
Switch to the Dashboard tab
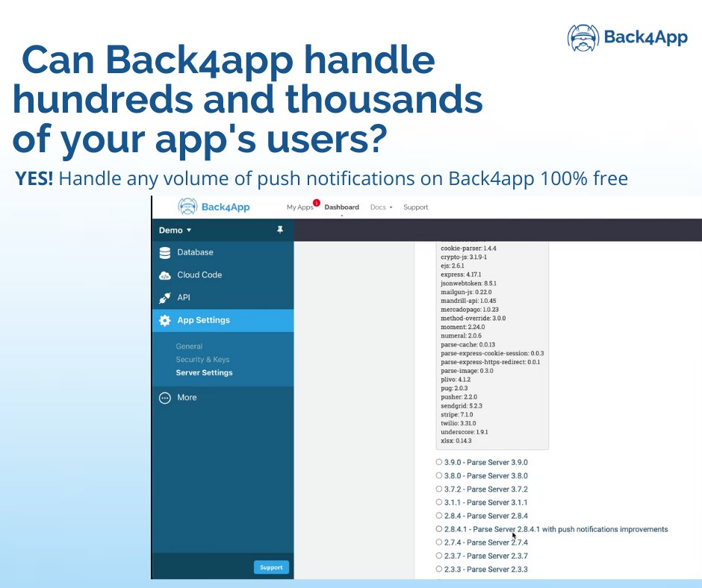(x=341, y=207)
